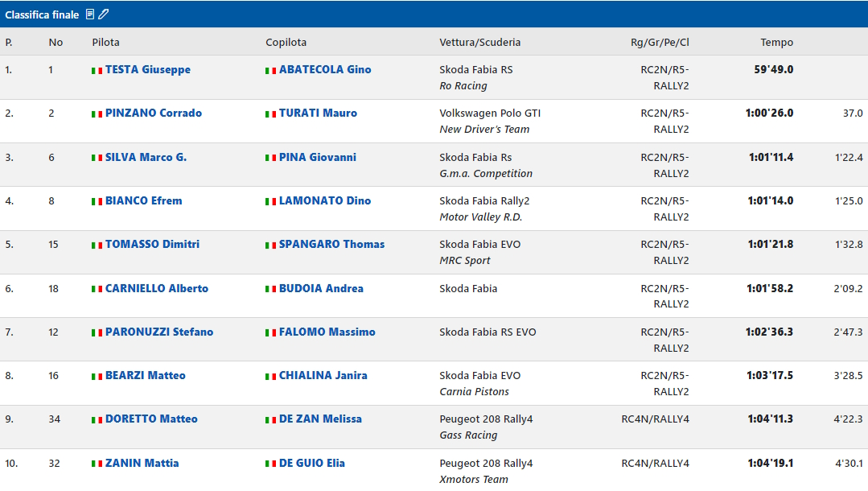Viewport: 868px width, 491px height.
Task: Click the Tempo column header
Action: coord(776,43)
